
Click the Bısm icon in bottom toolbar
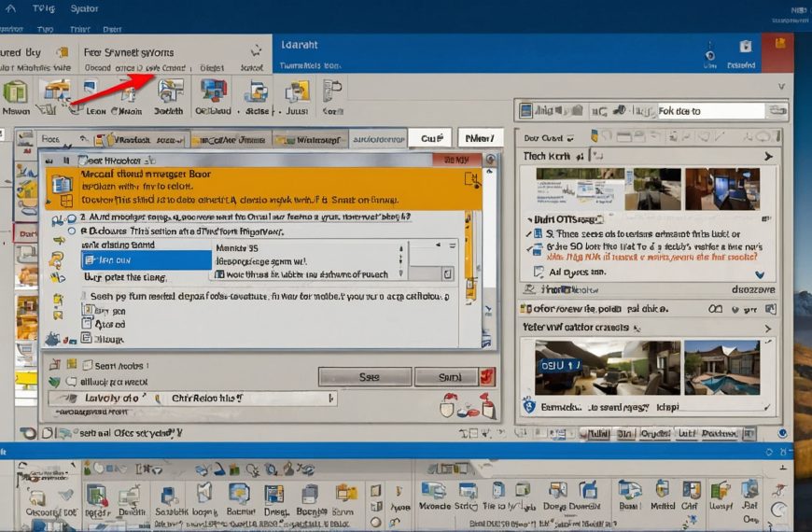[629, 490]
